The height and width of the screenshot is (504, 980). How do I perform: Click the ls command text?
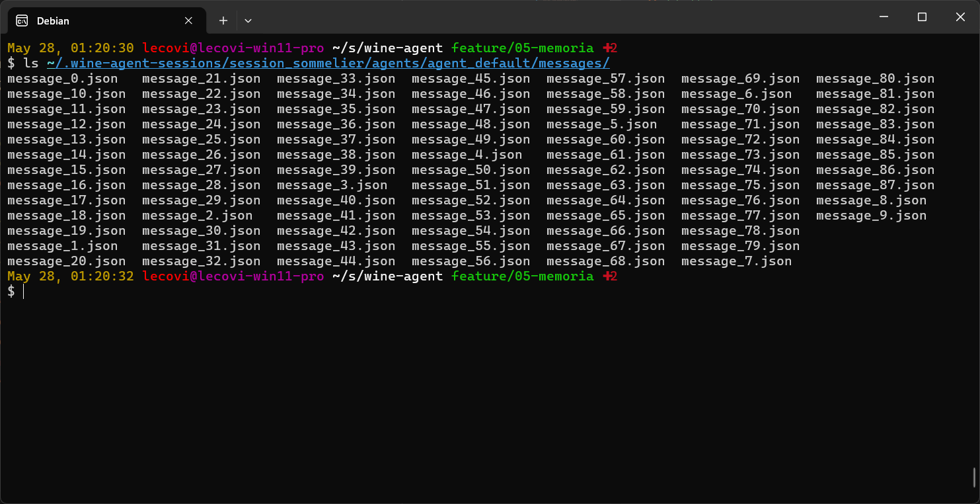coord(31,63)
